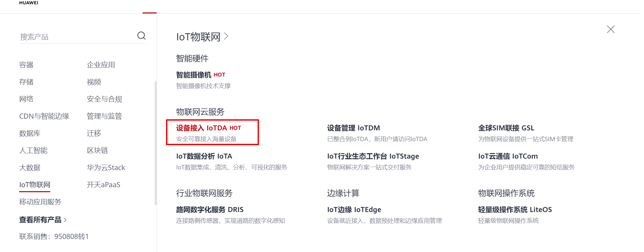
Task: Open 智能摄像机 product link
Action: [194, 75]
